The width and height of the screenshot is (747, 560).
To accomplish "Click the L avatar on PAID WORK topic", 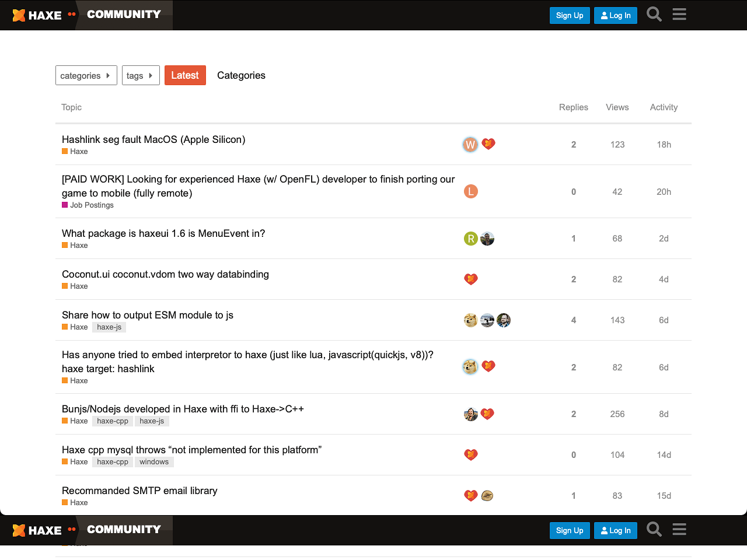I will [x=470, y=191].
